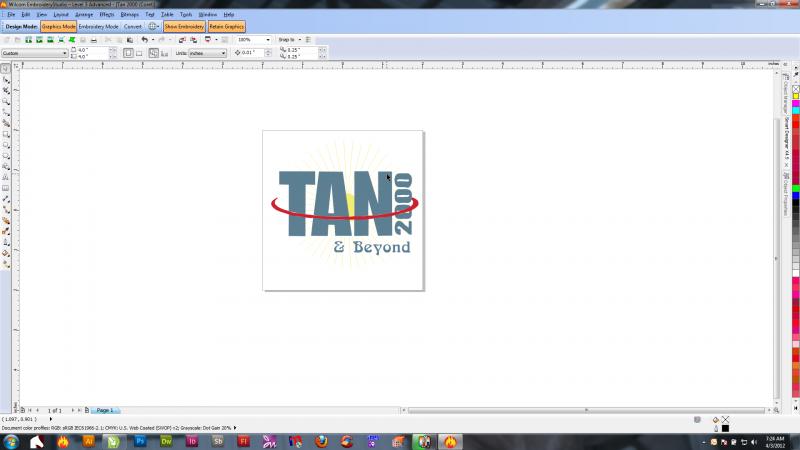The height and width of the screenshot is (450, 800).
Task: Open Firefox from the taskbar
Action: click(x=321, y=441)
